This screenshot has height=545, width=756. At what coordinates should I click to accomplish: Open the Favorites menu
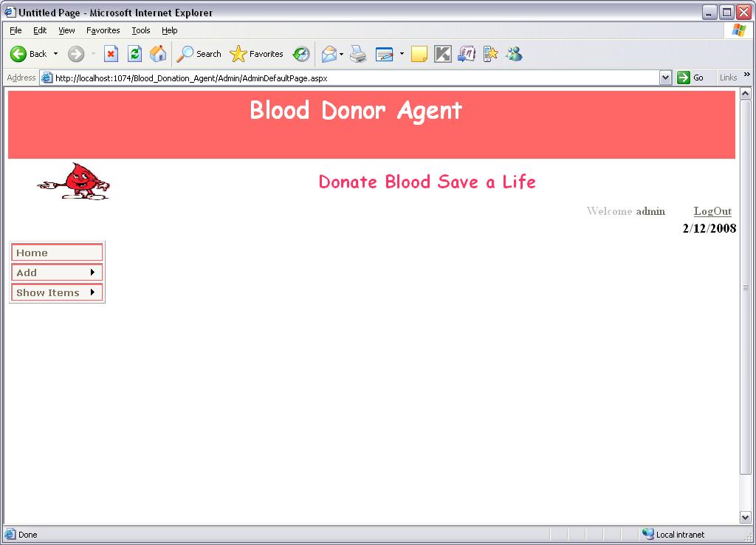103,30
